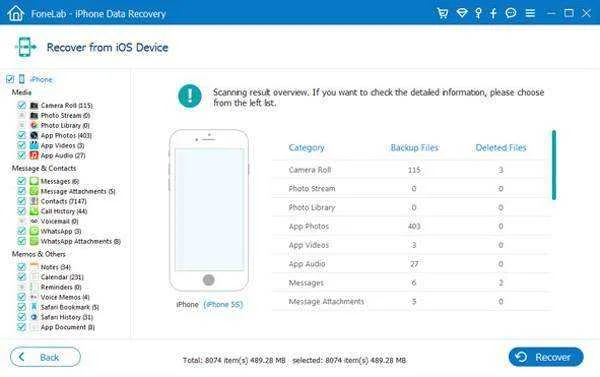Click the Voice Memos icon
The height and width of the screenshot is (377, 600).
tap(34, 297)
